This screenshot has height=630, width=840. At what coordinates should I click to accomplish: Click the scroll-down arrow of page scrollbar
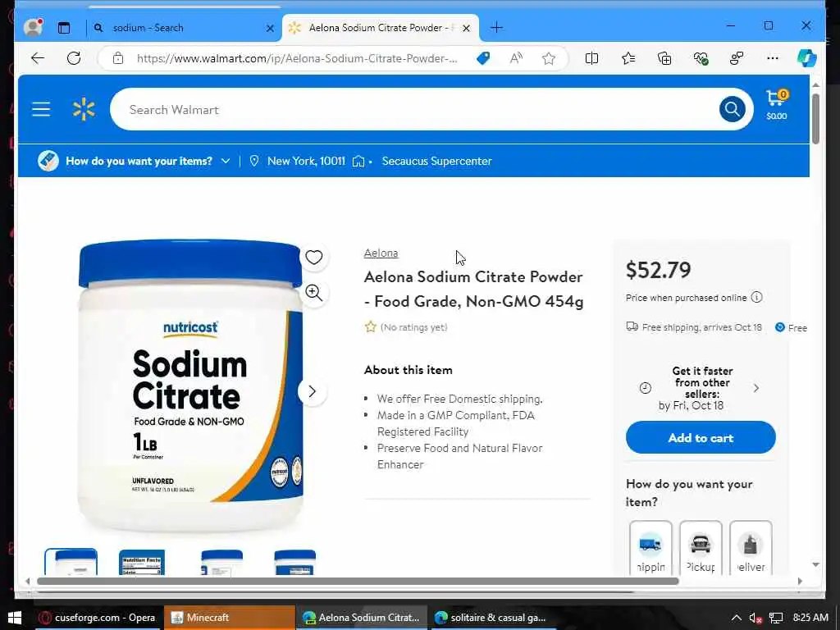point(815,564)
